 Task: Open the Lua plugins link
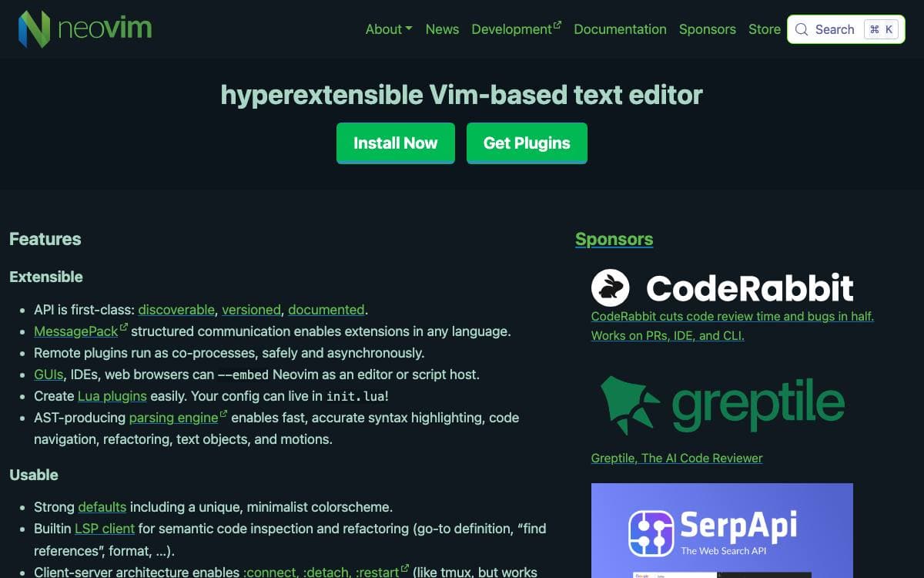point(112,396)
